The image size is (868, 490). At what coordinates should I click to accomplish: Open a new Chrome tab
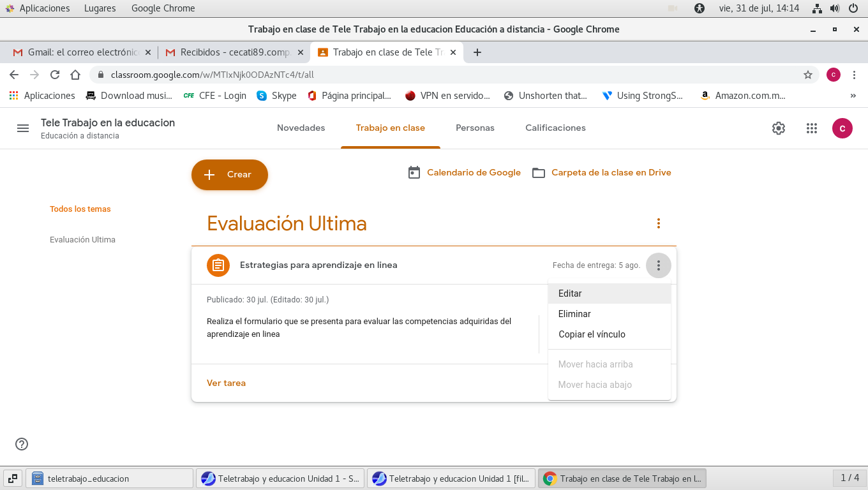pos(477,52)
